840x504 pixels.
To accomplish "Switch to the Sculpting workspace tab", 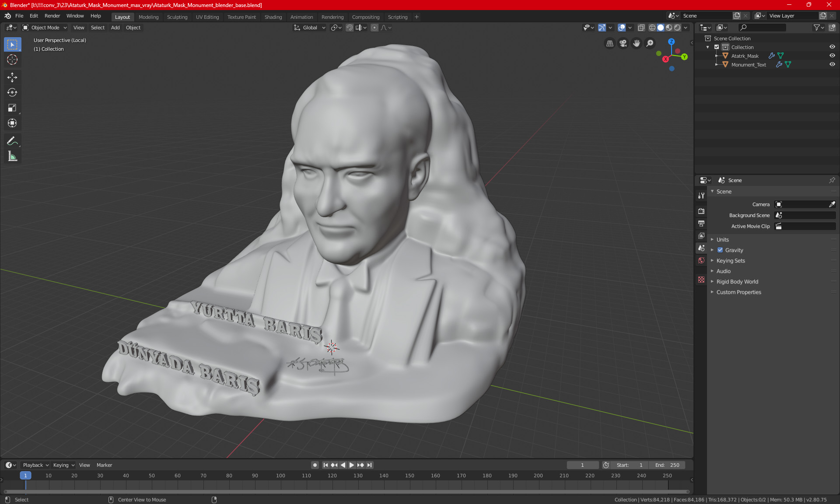I will tap(177, 17).
